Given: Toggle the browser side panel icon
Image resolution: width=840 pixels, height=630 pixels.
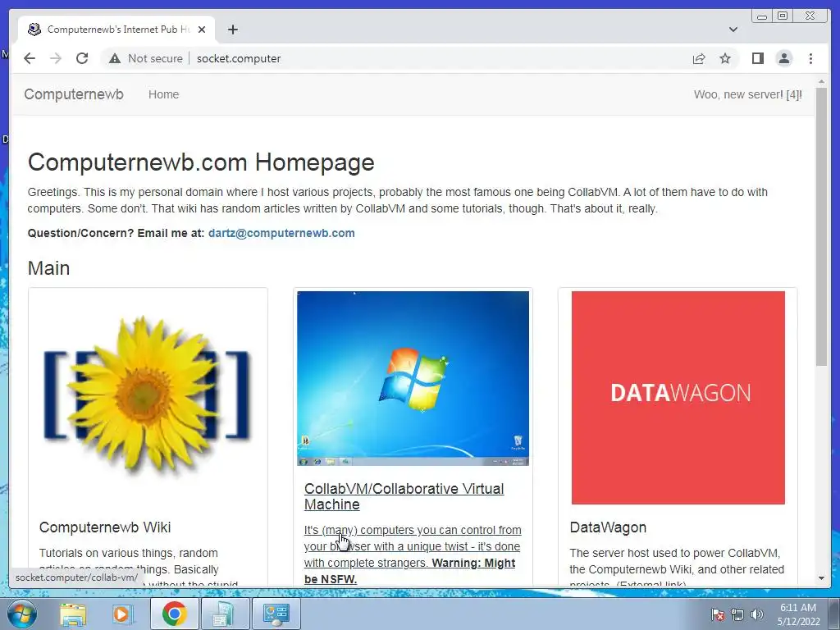Looking at the screenshot, I should pos(757,58).
